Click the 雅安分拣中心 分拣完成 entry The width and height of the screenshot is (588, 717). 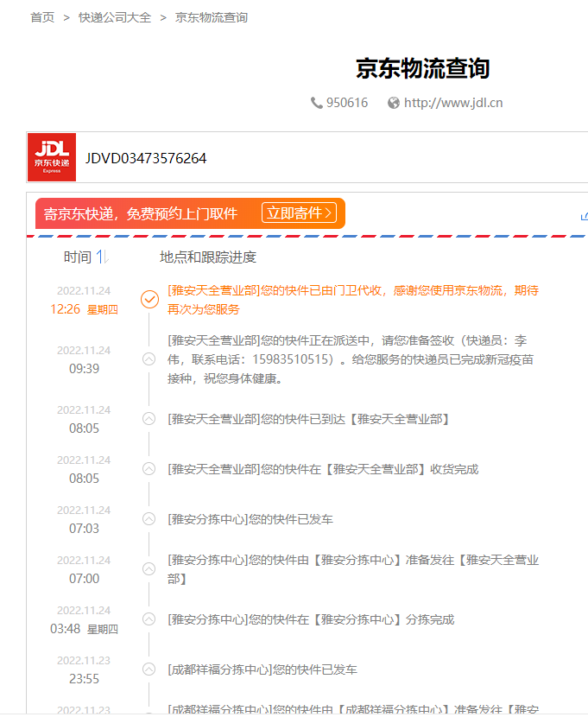(311, 620)
